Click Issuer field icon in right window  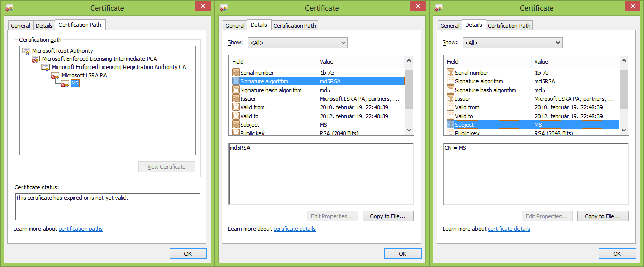pyautogui.click(x=450, y=99)
